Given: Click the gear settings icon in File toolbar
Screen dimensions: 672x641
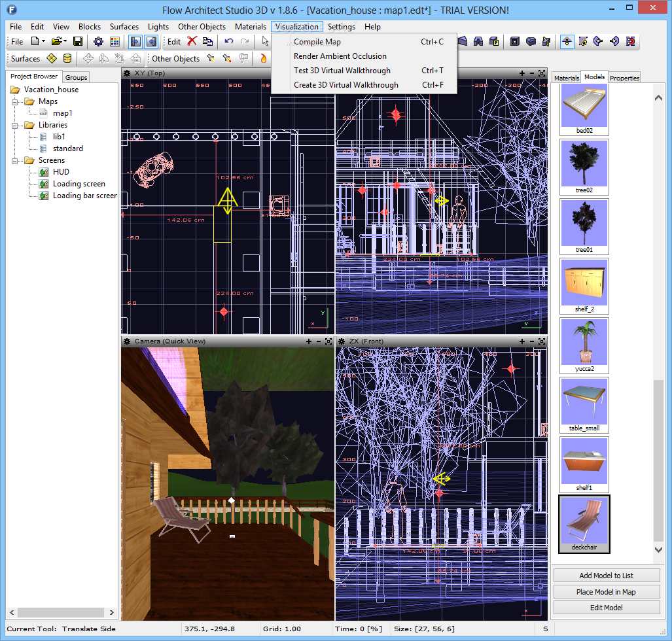Looking at the screenshot, I should [x=98, y=41].
